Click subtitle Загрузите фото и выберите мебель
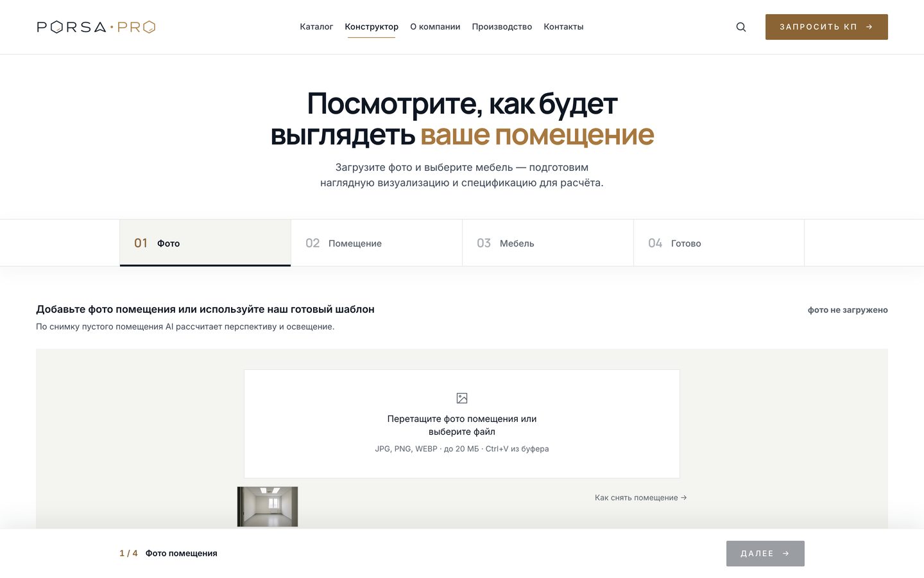924x578 pixels. pyautogui.click(x=462, y=175)
